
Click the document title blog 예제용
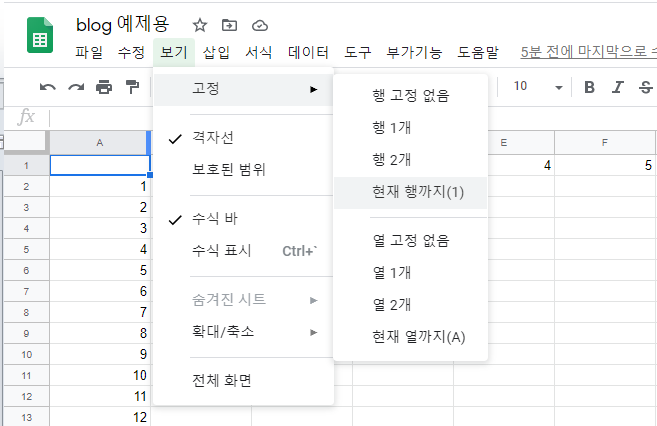[122, 25]
